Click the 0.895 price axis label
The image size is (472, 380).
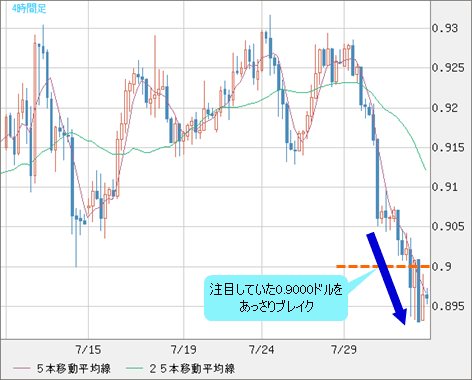[x=448, y=306]
